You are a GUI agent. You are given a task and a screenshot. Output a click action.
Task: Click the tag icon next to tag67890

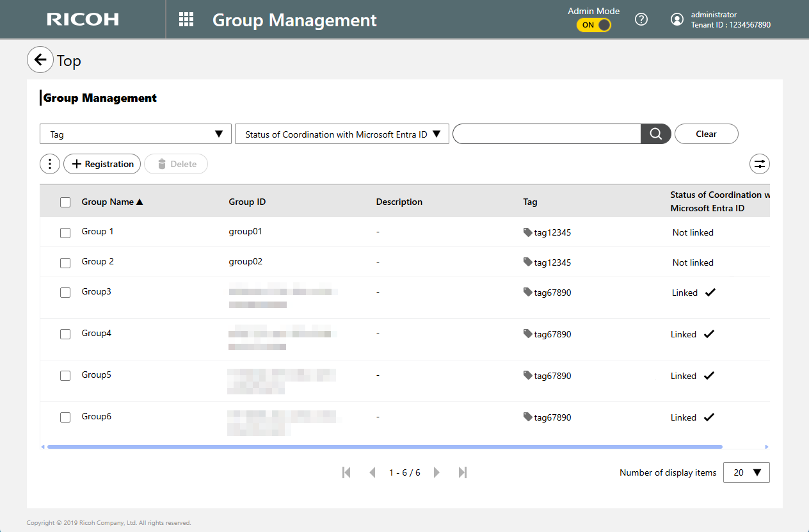(527, 292)
